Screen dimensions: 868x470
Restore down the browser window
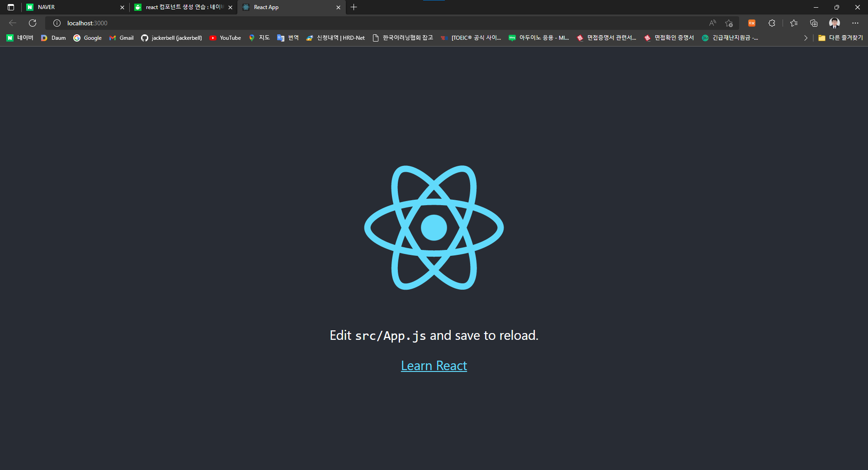tap(837, 7)
